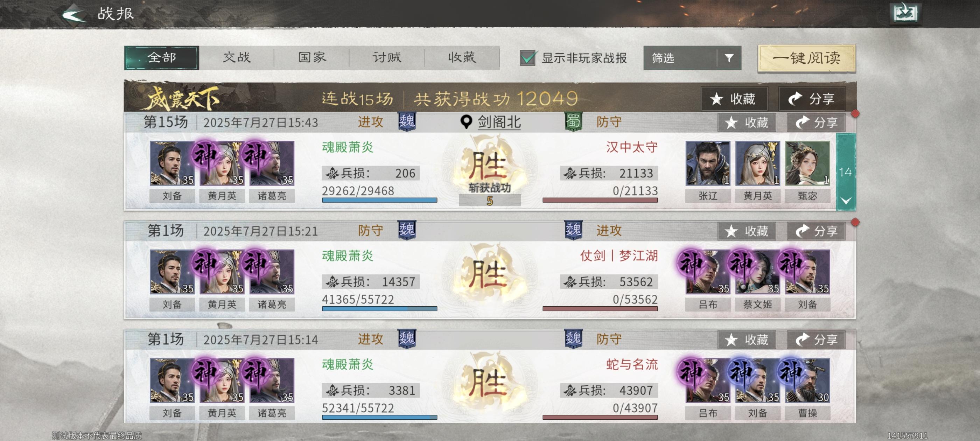Click 曹操 portrait in the 15:14 battle

click(x=807, y=380)
